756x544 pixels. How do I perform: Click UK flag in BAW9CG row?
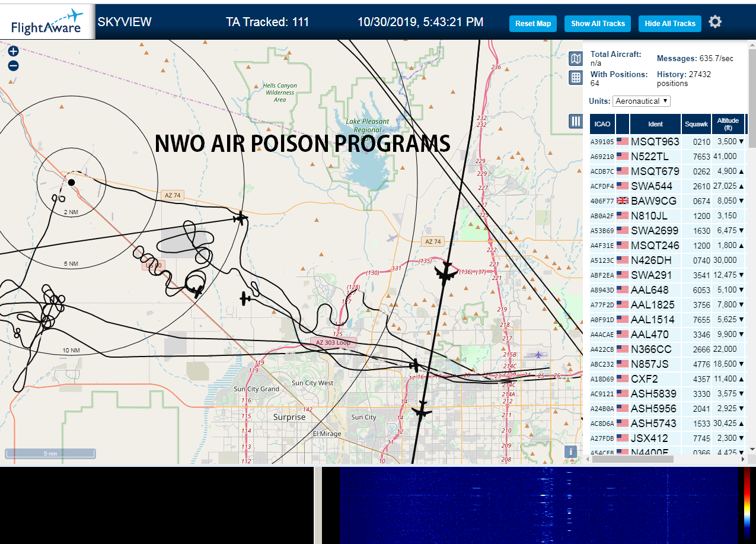(623, 201)
